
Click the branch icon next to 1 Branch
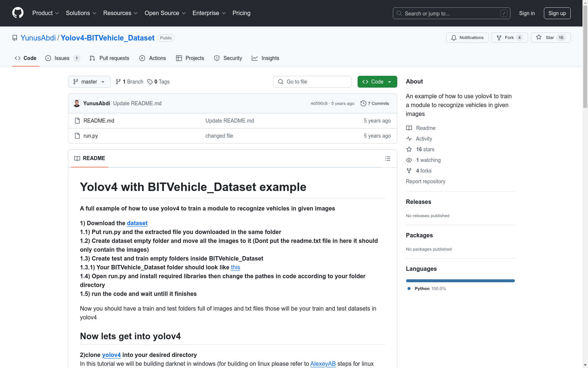point(118,82)
